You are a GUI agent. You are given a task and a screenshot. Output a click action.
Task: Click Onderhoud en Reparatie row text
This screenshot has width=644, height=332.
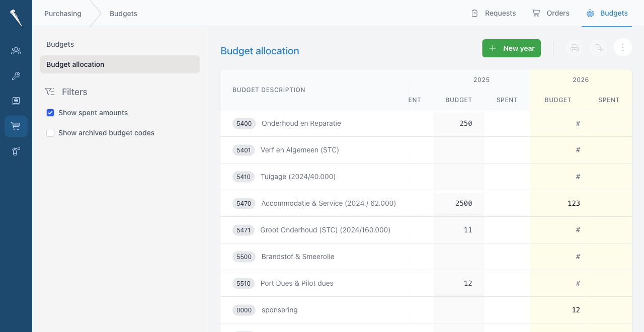(x=301, y=123)
